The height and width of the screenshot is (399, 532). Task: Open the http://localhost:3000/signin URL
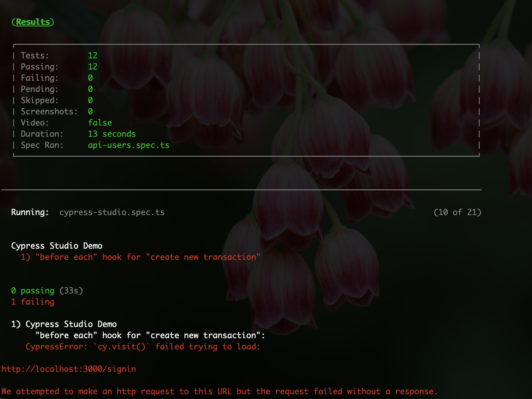click(x=69, y=369)
